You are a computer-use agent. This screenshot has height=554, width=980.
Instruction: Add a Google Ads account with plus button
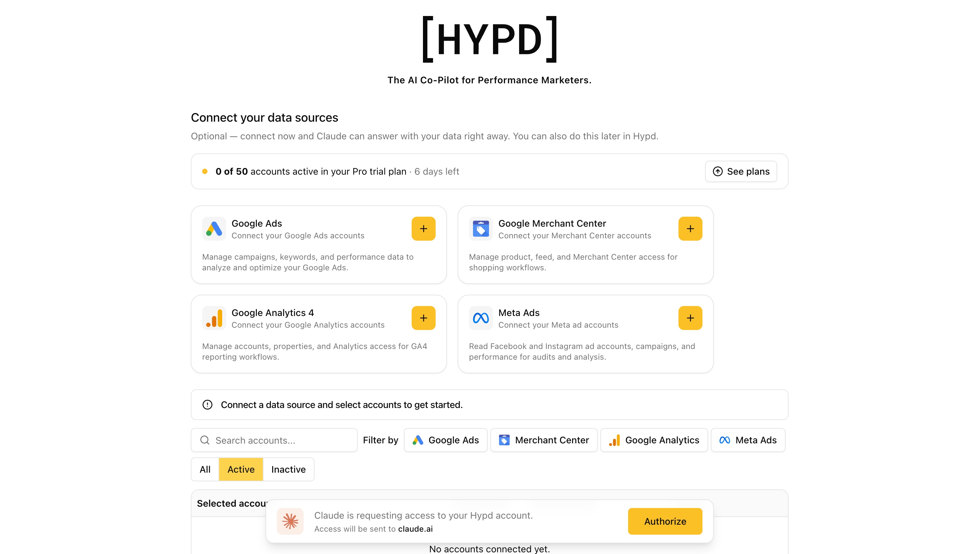click(x=423, y=229)
